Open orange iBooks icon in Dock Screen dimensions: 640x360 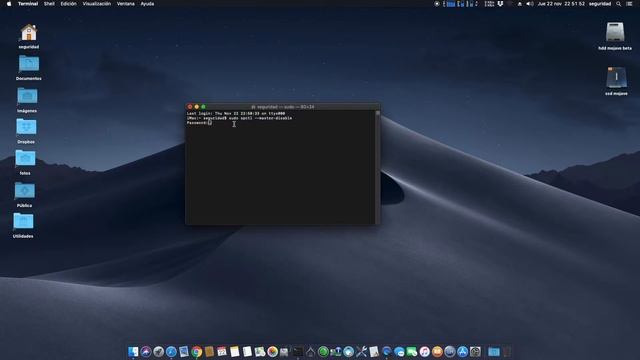tap(437, 351)
